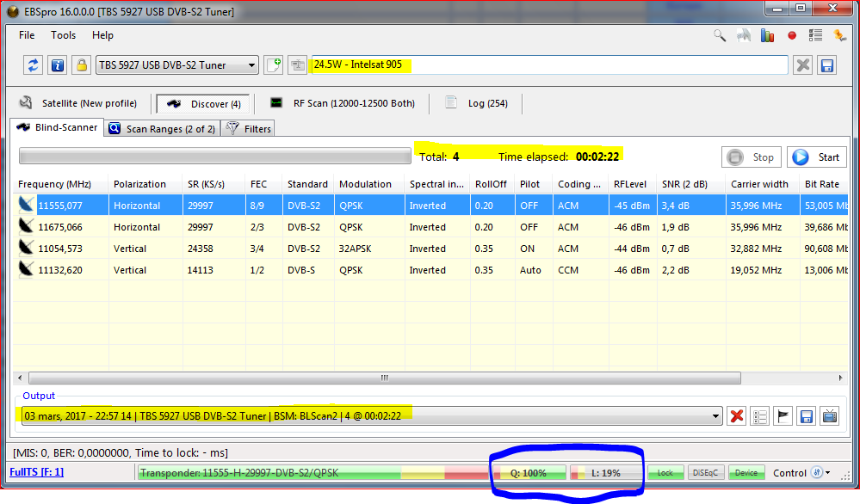The width and height of the screenshot is (860, 504).
Task: Save the satellite profile with floppy icon
Action: pyautogui.click(x=826, y=65)
